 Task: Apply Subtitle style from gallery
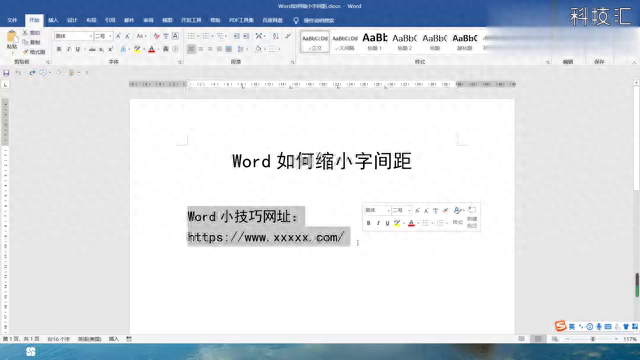click(x=464, y=42)
